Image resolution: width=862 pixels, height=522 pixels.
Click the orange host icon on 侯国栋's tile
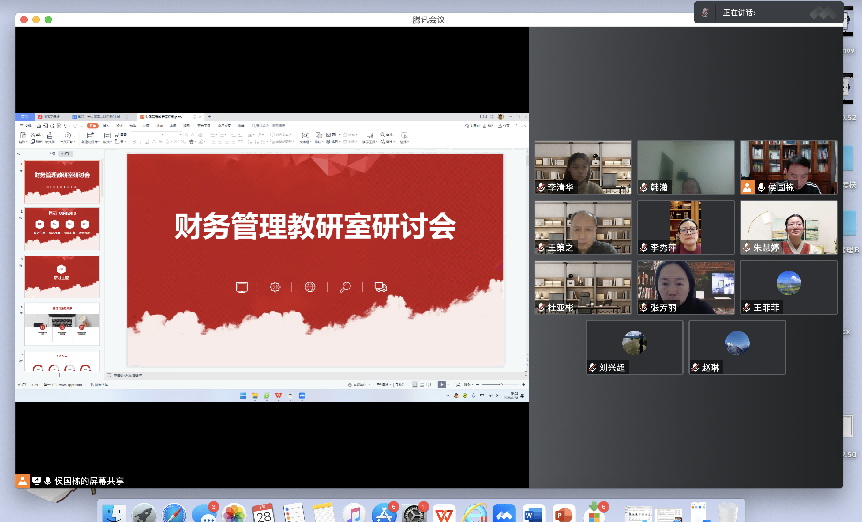click(746, 187)
